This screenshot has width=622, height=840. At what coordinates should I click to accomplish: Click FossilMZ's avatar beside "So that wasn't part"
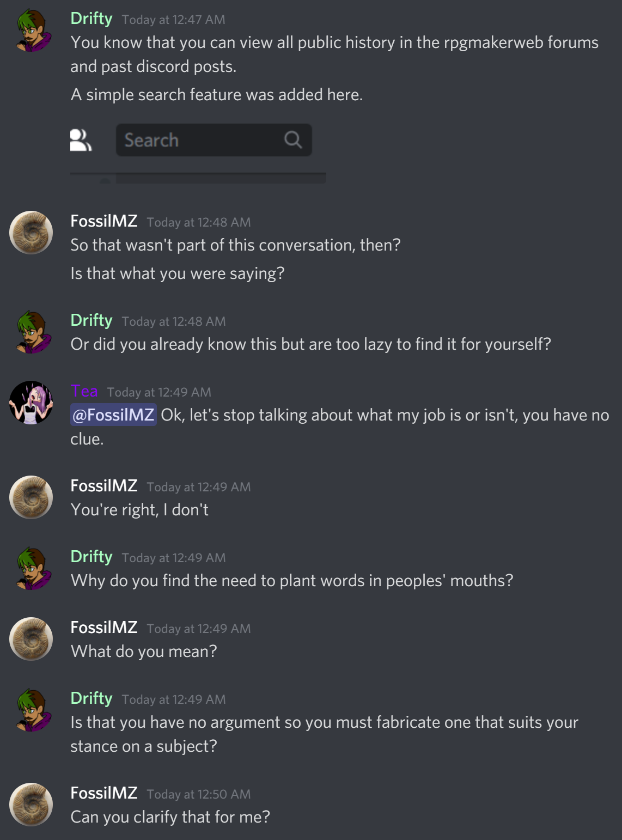pyautogui.click(x=32, y=233)
